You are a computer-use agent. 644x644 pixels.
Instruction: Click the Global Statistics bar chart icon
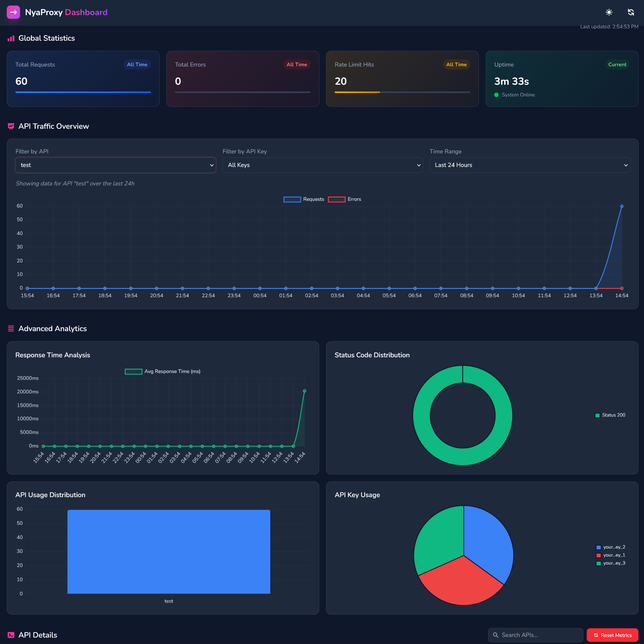[x=11, y=38]
